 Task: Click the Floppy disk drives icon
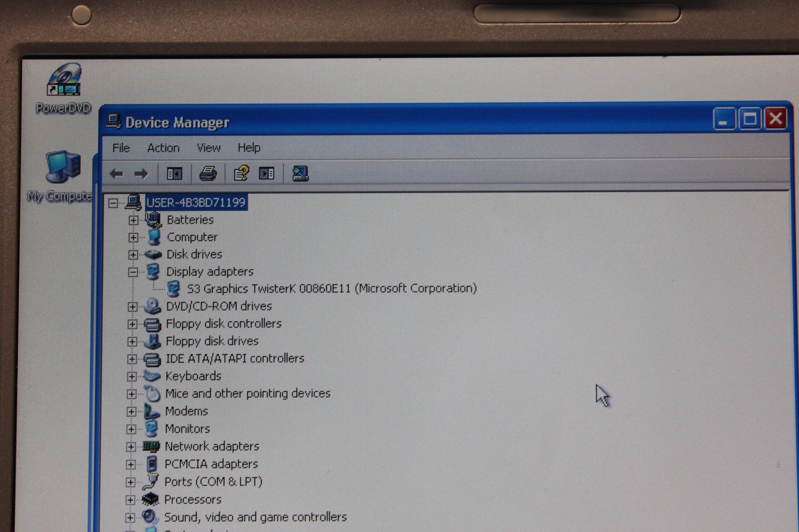click(152, 341)
